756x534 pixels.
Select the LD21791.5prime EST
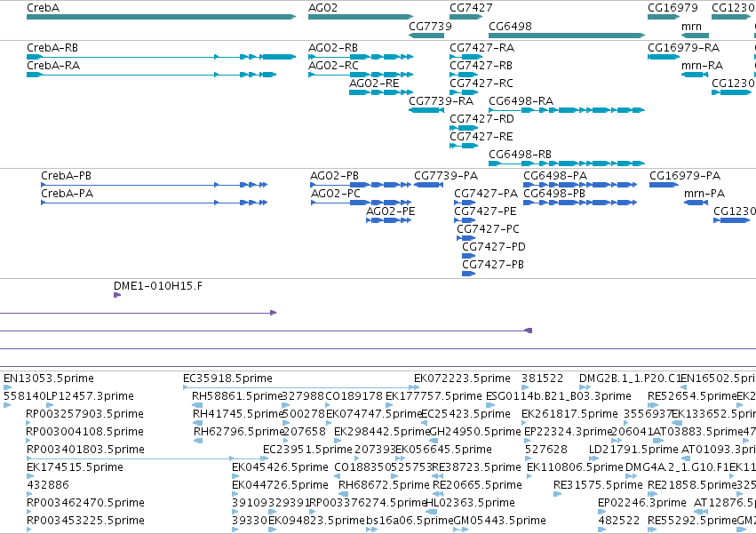(594, 458)
